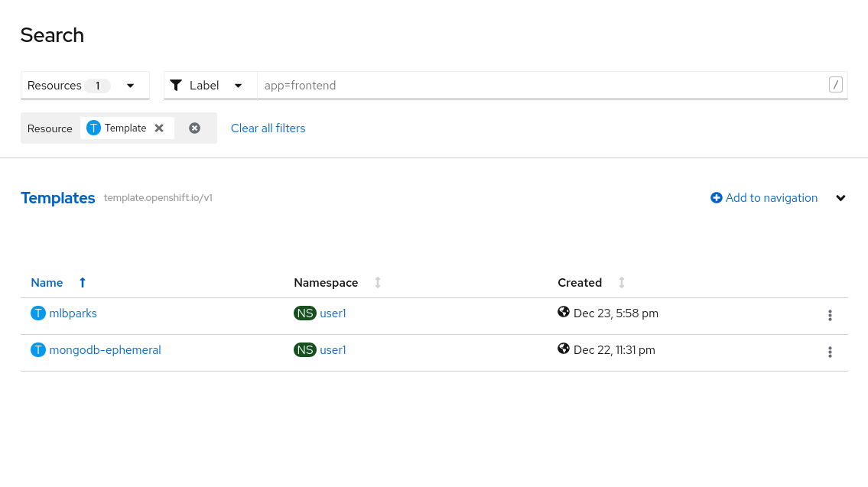868x487 pixels.
Task: Click the sort arrow next to Name
Action: (x=83, y=283)
